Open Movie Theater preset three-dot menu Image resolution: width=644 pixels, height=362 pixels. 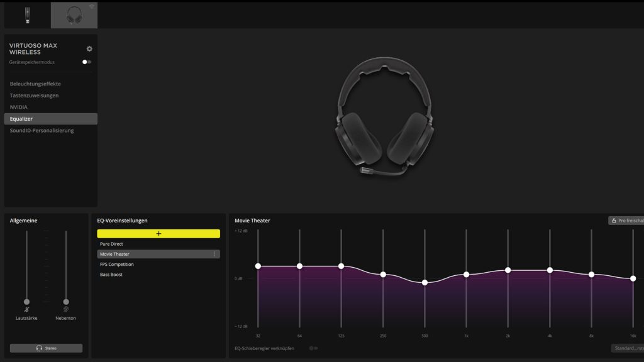pyautogui.click(x=214, y=254)
